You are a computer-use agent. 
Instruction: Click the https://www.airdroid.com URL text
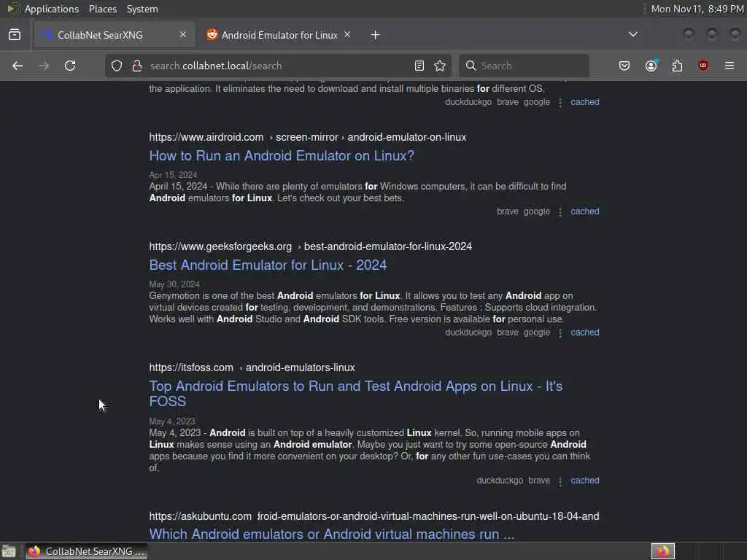click(206, 137)
